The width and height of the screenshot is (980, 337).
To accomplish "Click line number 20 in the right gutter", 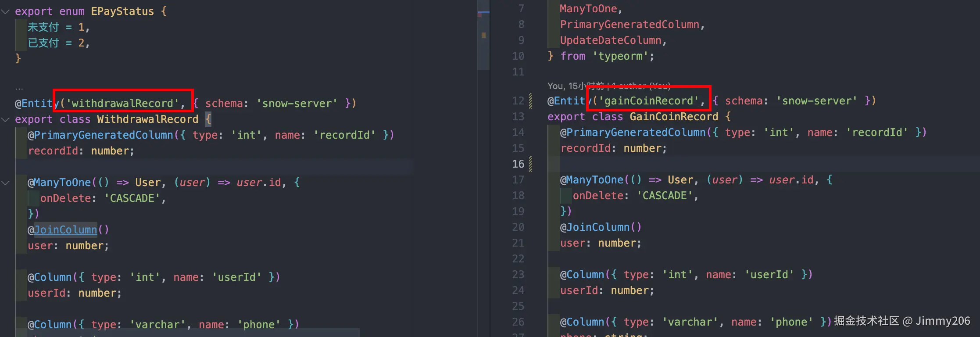I will click(x=518, y=227).
